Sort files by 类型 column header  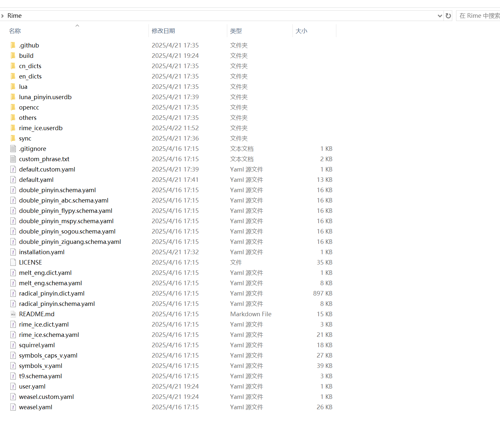[x=236, y=31]
